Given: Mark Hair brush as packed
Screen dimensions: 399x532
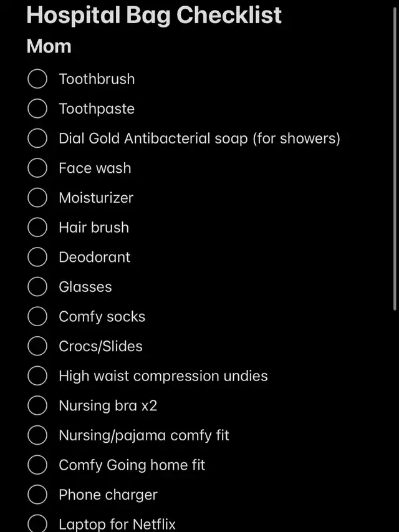Looking at the screenshot, I should point(37,227).
